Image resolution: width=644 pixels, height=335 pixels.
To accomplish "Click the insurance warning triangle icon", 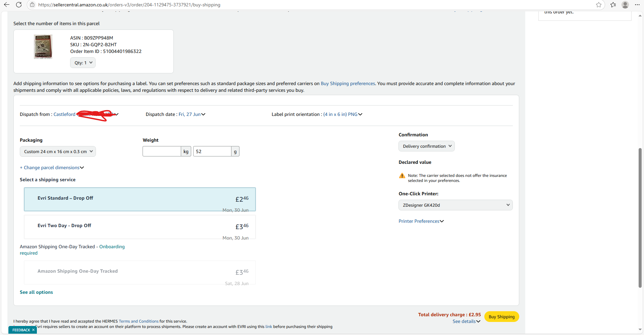I will (x=402, y=176).
